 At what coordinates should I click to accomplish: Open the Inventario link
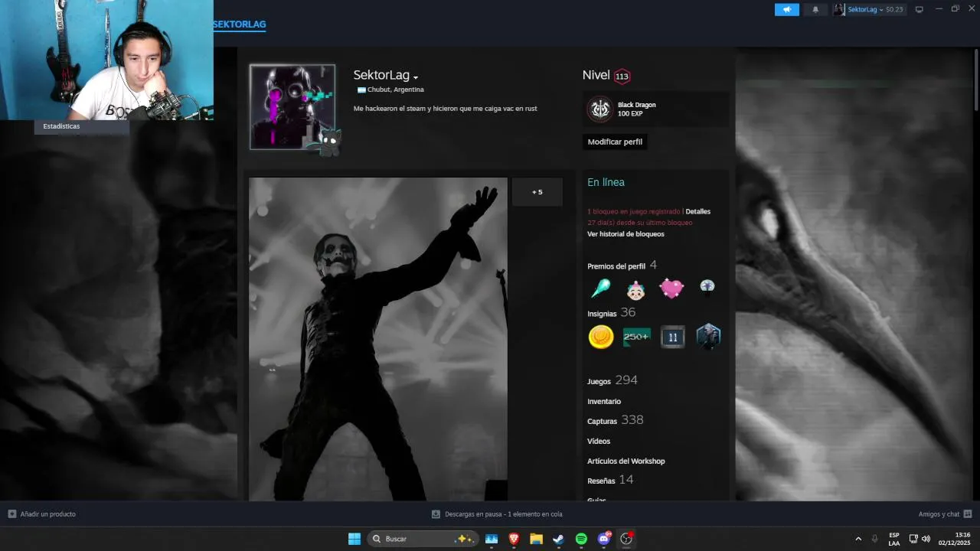coord(604,401)
